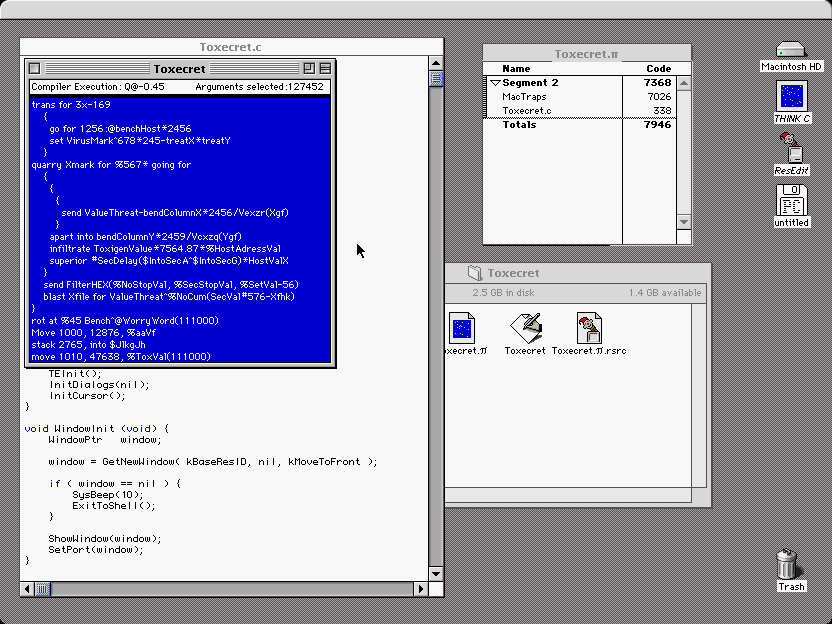This screenshot has height=624, width=832.
Task: Select the THINK C desktop icon
Action: coord(791,96)
